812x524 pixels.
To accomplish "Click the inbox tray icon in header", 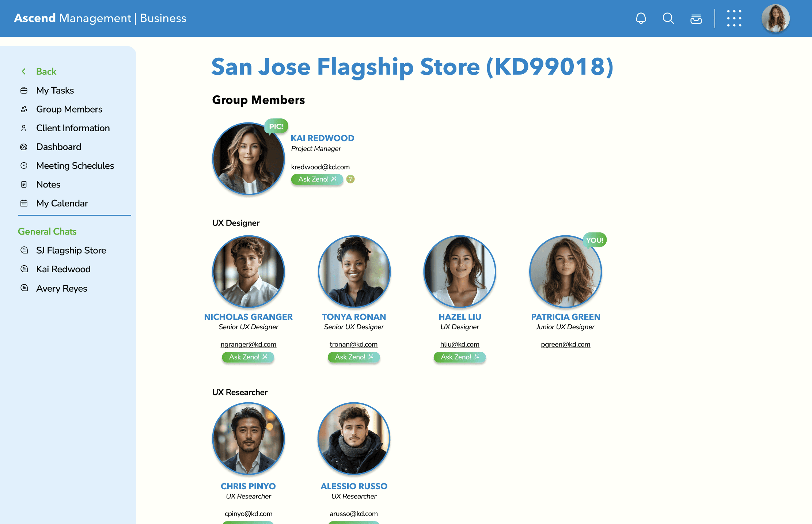I will pyautogui.click(x=696, y=19).
